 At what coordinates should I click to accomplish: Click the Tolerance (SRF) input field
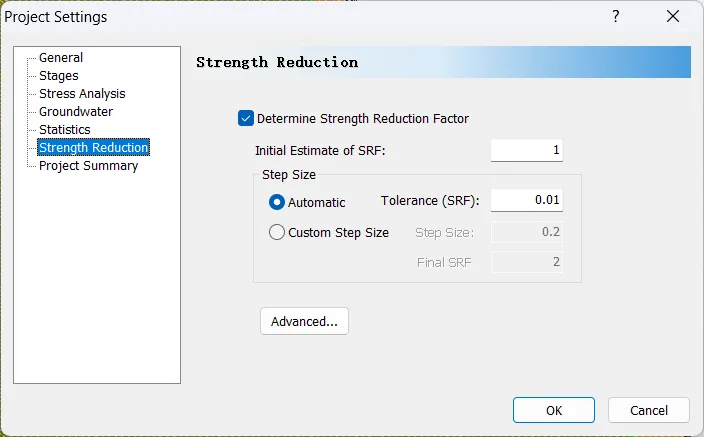click(526, 200)
